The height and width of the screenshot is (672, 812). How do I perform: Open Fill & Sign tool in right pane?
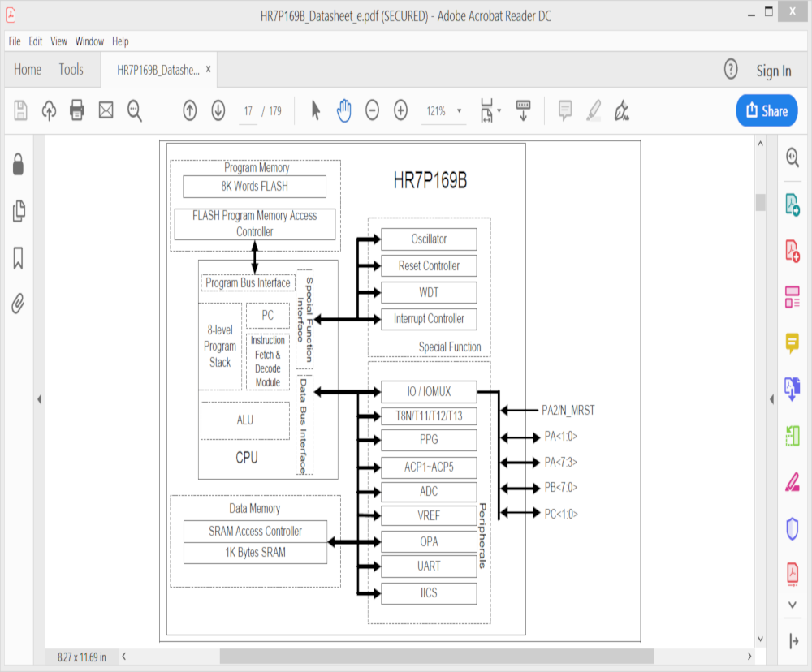(793, 483)
